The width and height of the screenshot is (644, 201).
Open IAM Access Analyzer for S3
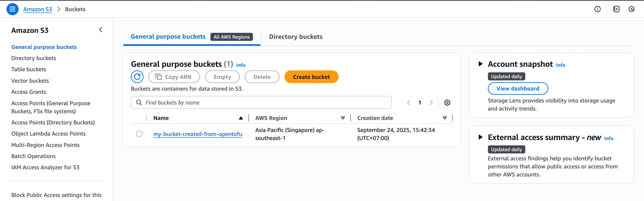point(45,167)
